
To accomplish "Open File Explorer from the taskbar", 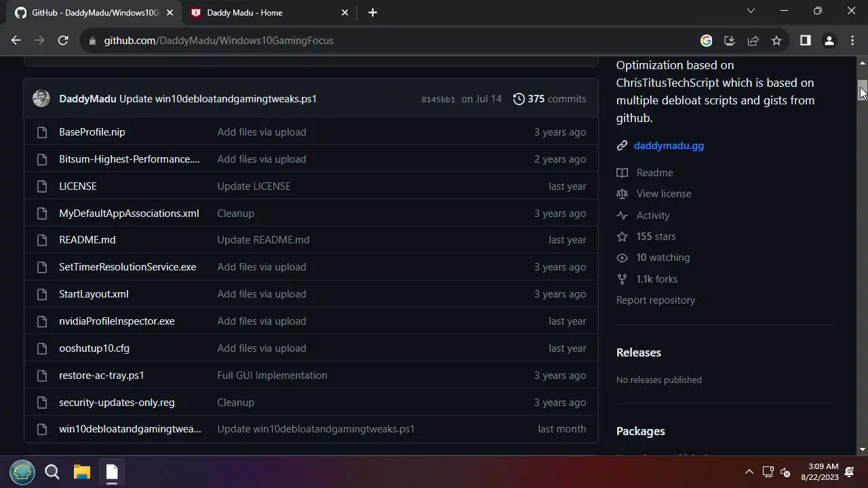I will tap(82, 472).
